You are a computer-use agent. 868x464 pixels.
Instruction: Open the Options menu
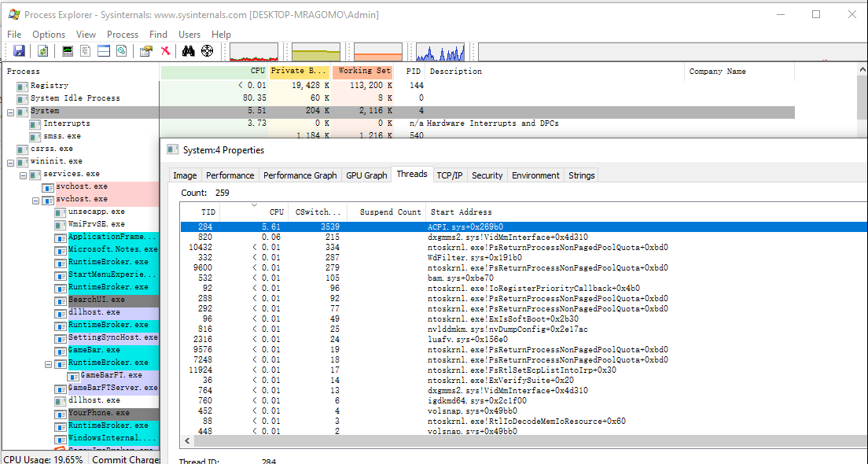[x=49, y=35]
